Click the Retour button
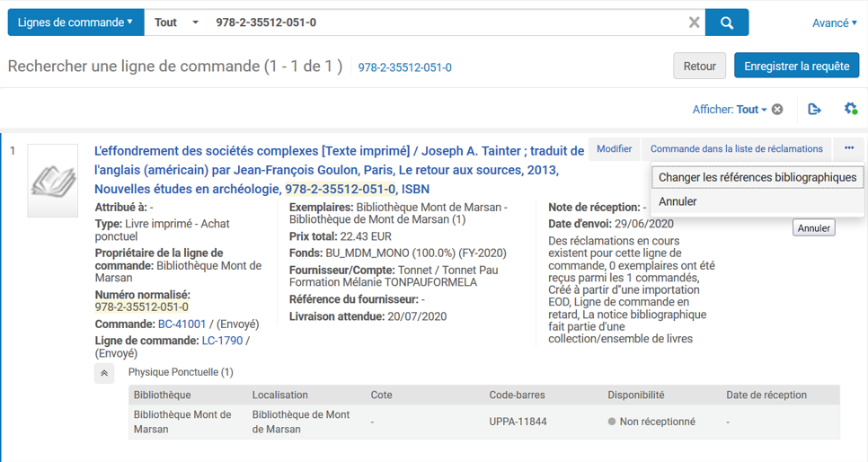Image resolution: width=868 pixels, height=462 pixels. point(699,66)
